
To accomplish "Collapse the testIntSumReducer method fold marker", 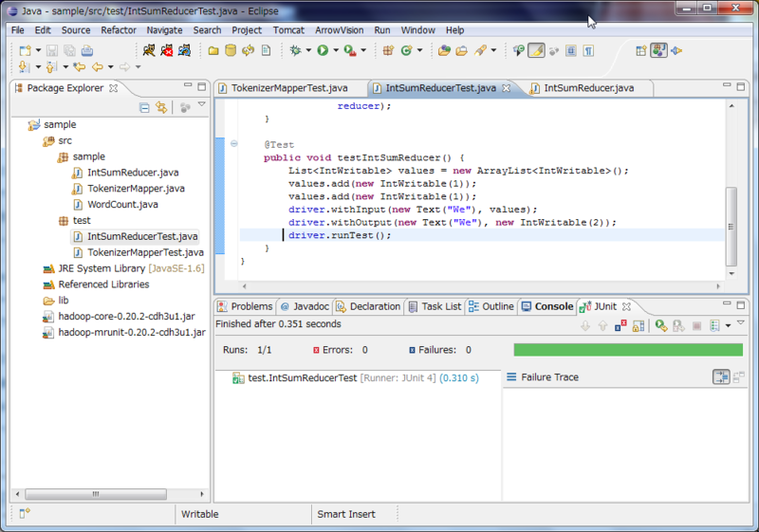I will (x=233, y=143).
